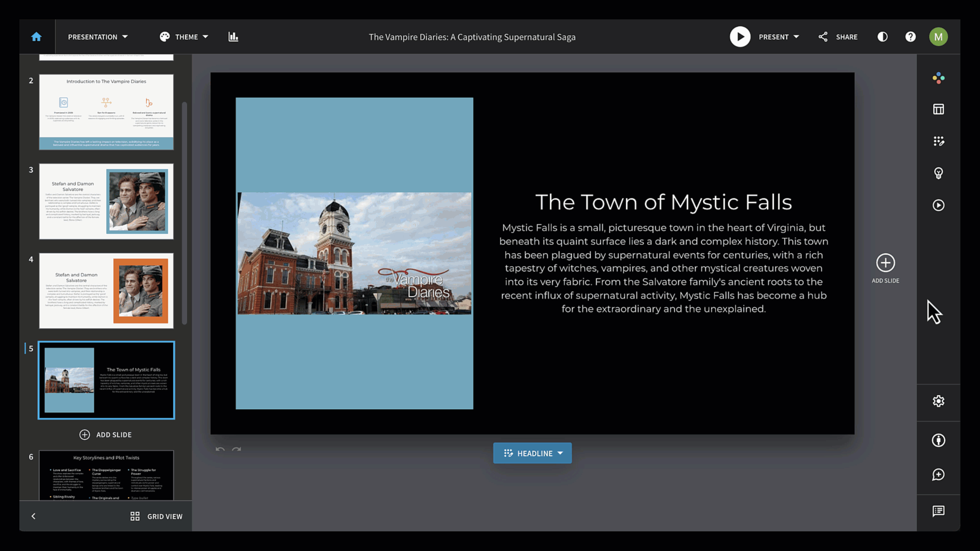Image resolution: width=980 pixels, height=551 pixels.
Task: Select slide 4 thumbnail with orange frame
Action: tap(106, 291)
